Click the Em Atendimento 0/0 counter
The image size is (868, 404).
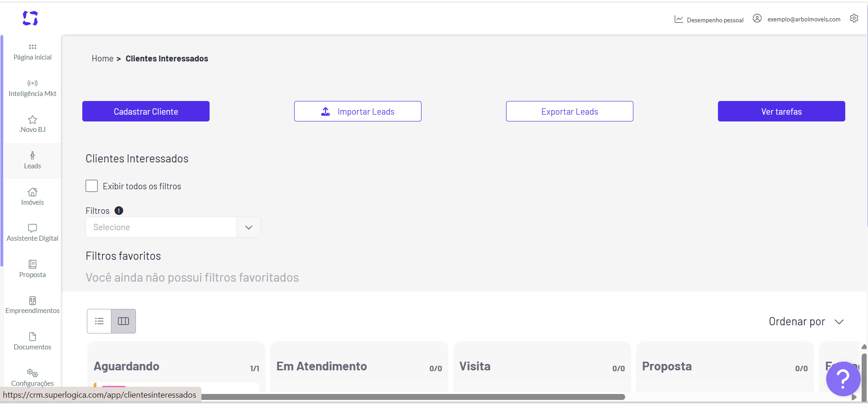pos(436,369)
